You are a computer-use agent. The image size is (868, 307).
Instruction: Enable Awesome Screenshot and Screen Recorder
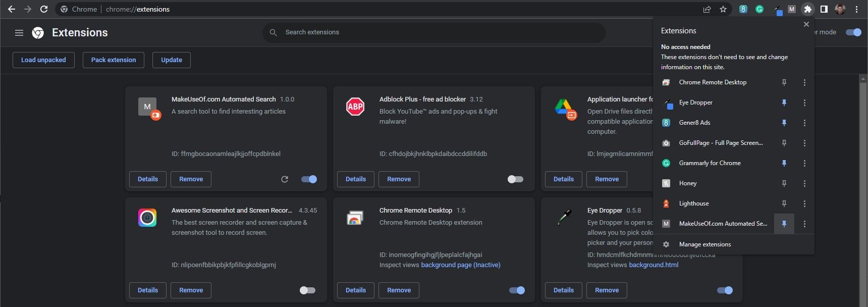pyautogui.click(x=307, y=290)
